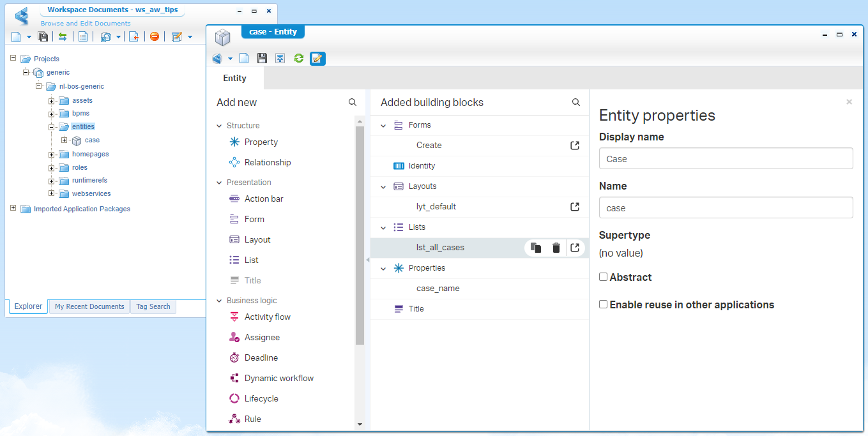The height and width of the screenshot is (436, 868).
Task: Switch to My Recent Documents tab
Action: pos(89,307)
